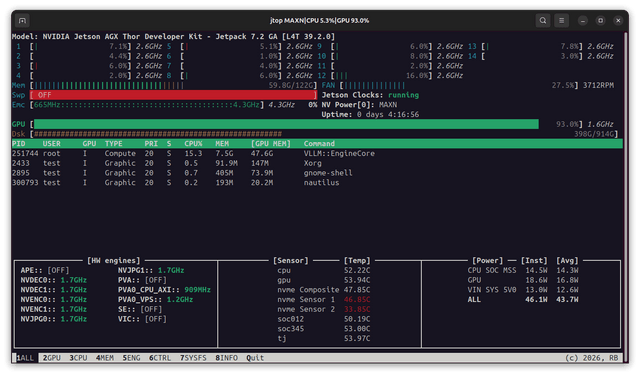Click the CPU SOC MSS power row

[x=523, y=270]
